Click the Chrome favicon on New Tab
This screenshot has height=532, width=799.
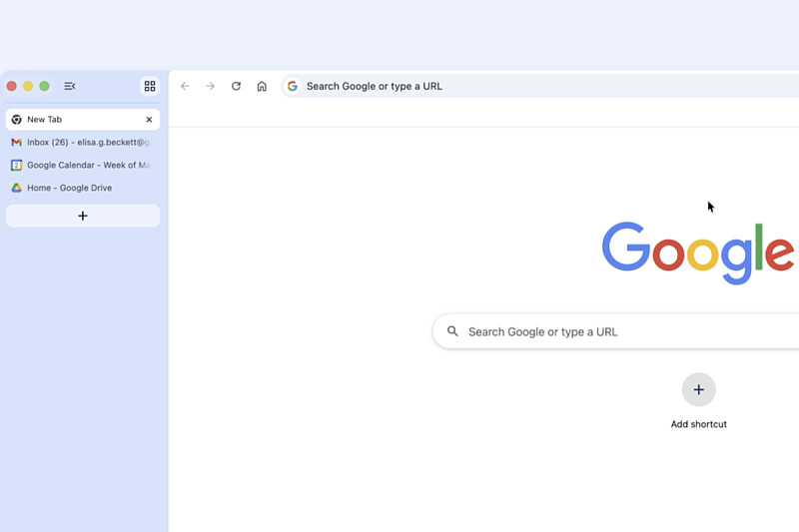[16, 120]
